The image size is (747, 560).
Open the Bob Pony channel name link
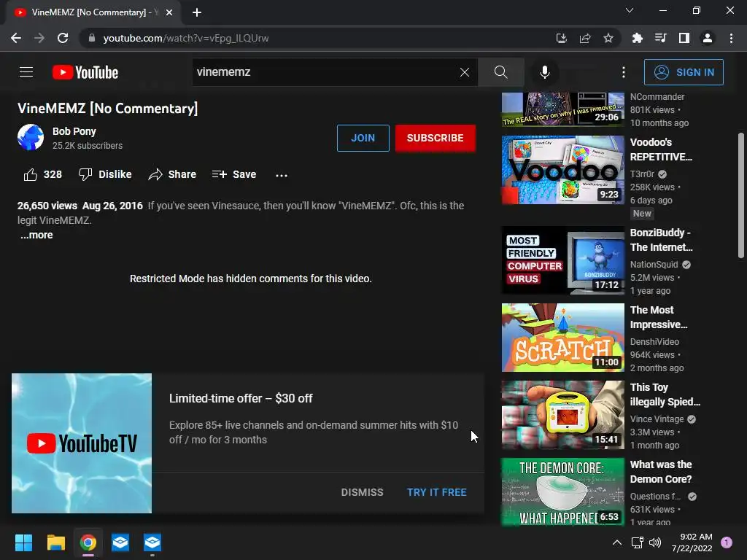[x=74, y=131]
